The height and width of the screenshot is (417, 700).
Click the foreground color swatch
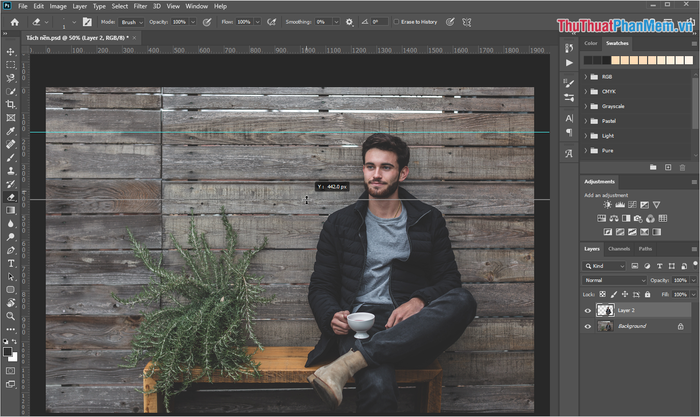(x=8, y=352)
